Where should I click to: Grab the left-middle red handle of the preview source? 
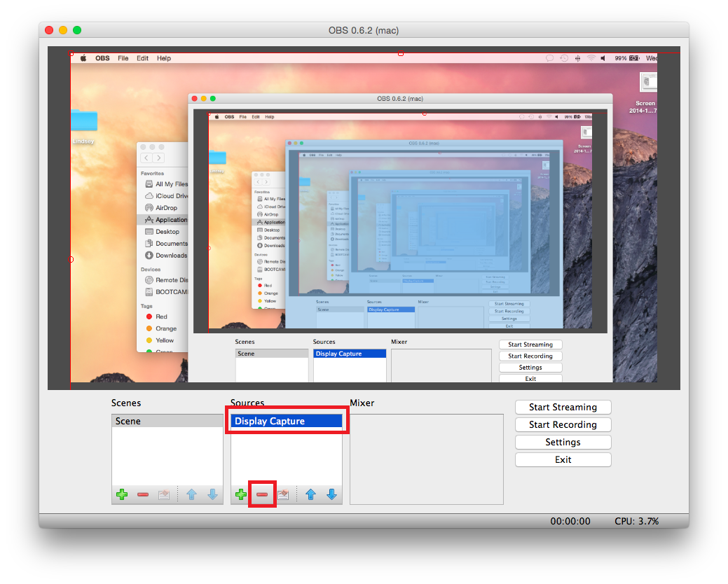(71, 259)
